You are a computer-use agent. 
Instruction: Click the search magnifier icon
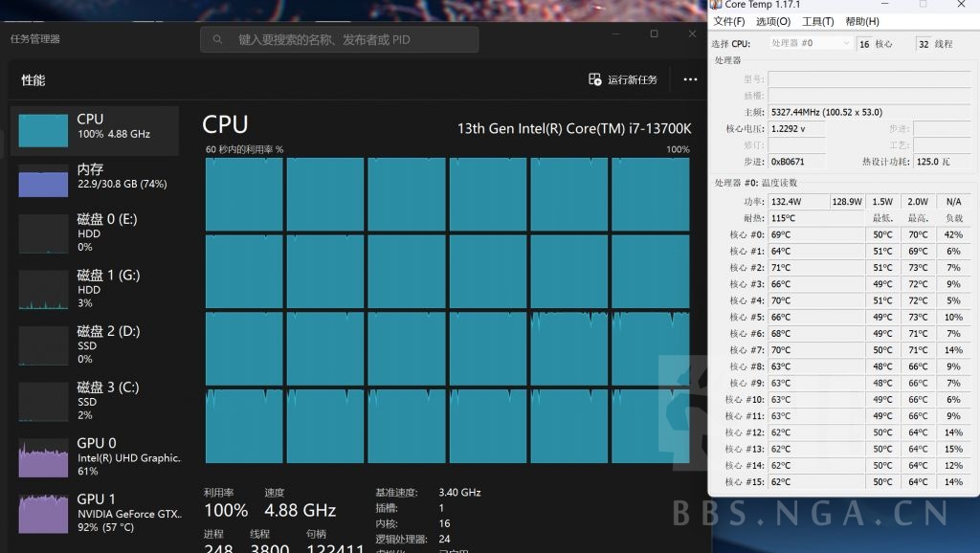pyautogui.click(x=218, y=38)
